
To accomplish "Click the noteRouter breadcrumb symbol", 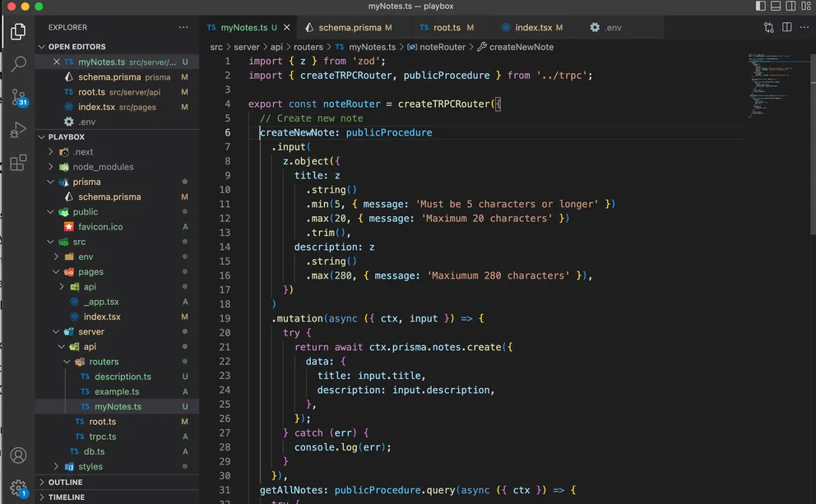I will click(x=436, y=47).
